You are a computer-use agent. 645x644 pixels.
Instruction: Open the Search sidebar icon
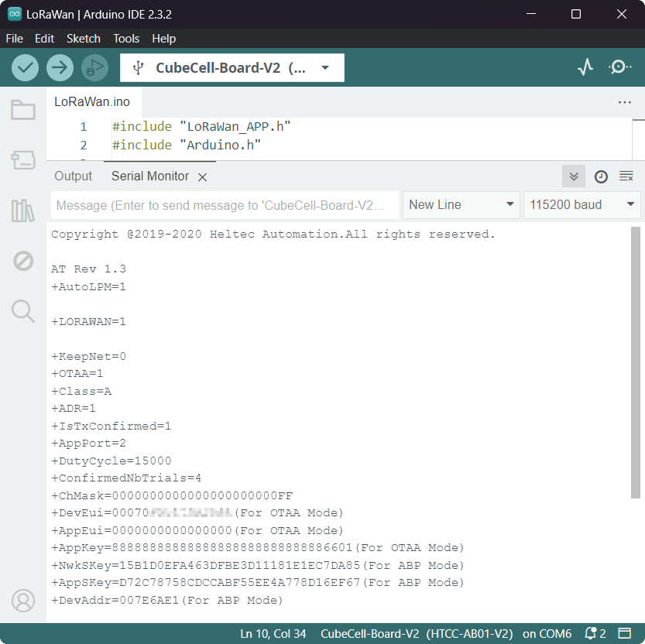click(22, 311)
